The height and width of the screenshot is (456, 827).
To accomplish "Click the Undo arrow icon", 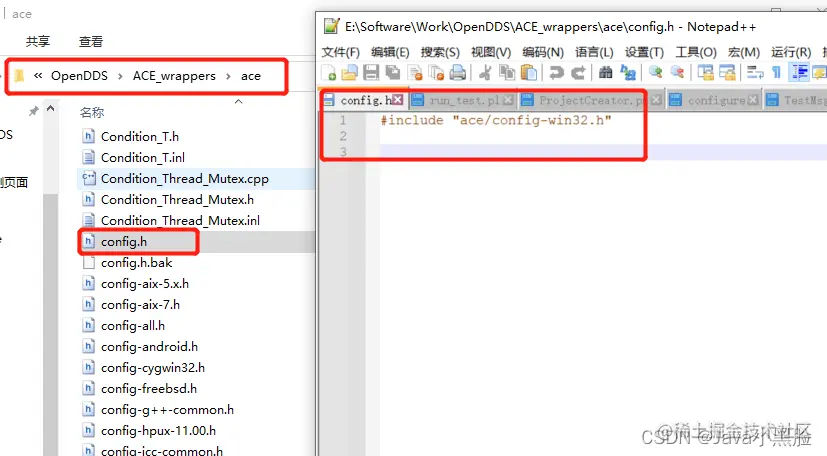I will (556, 72).
